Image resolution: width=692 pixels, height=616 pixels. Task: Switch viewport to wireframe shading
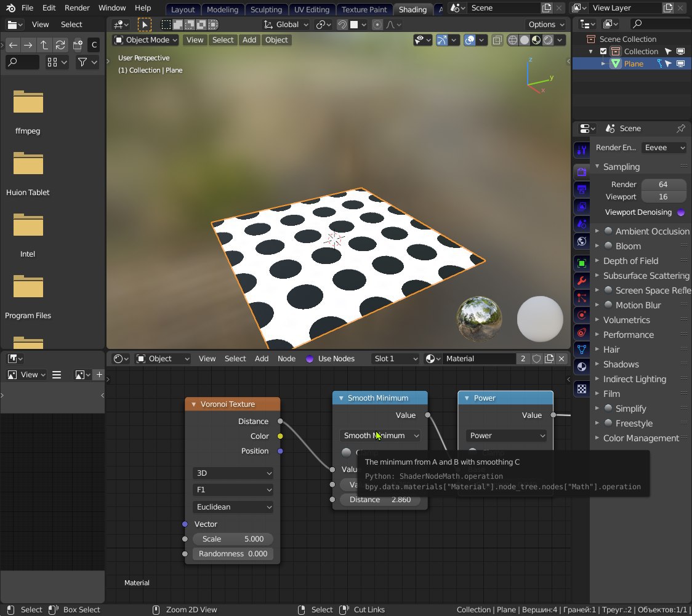point(512,40)
